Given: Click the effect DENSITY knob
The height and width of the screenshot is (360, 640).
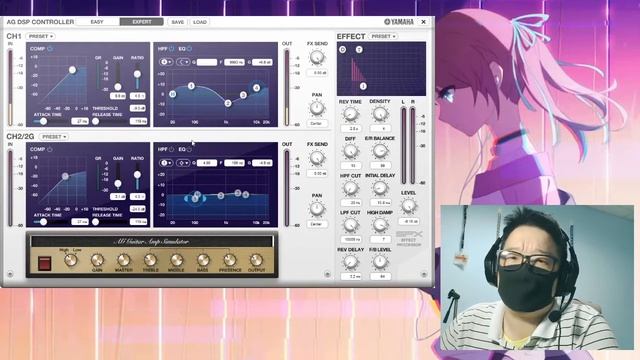Looking at the screenshot, I should coord(380,114).
